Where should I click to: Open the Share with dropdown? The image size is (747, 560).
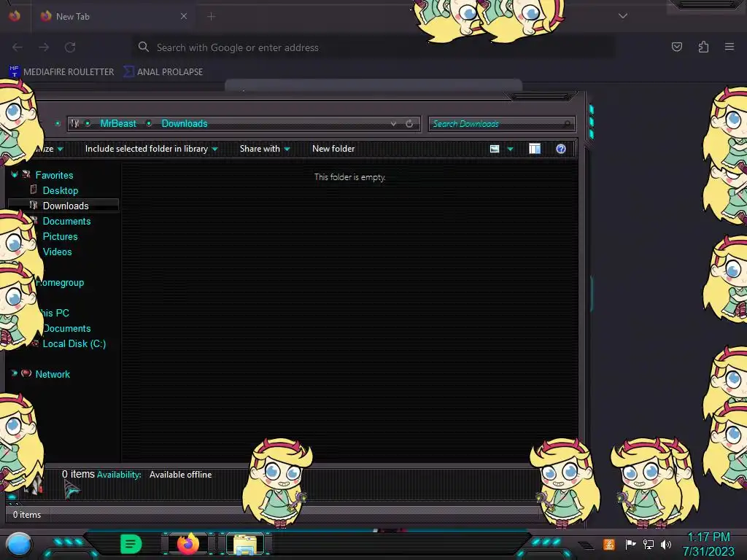pyautogui.click(x=265, y=149)
